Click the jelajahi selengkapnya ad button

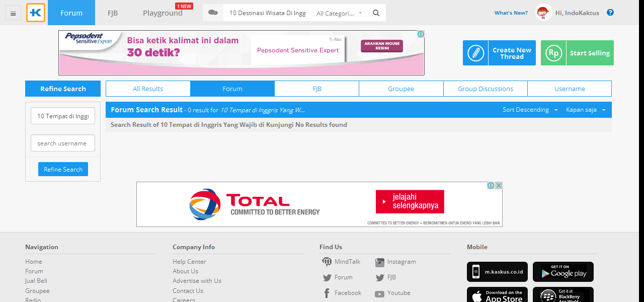pos(410,201)
